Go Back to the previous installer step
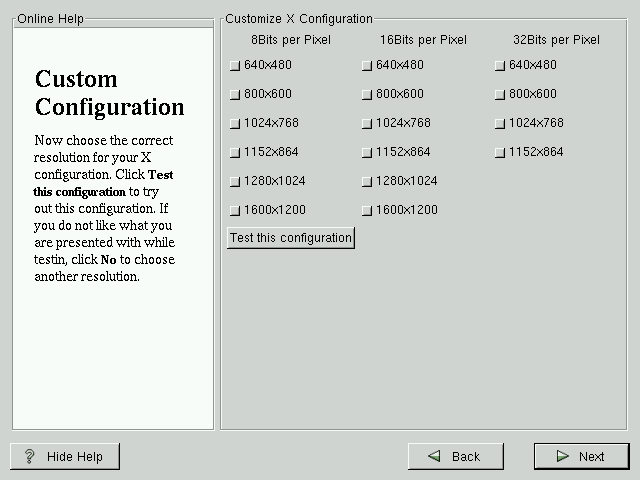This screenshot has width=640, height=480. [x=455, y=456]
